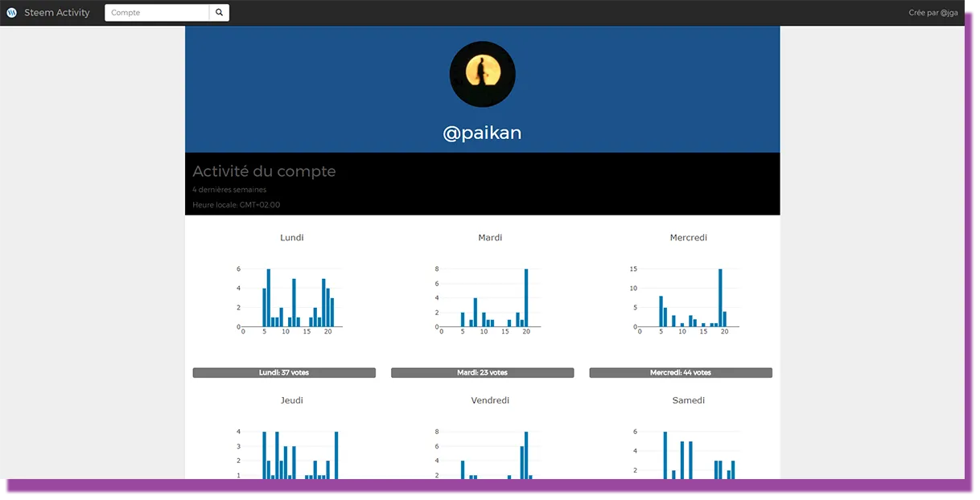
Task: Click the Vendredi bar chart
Action: point(488,453)
